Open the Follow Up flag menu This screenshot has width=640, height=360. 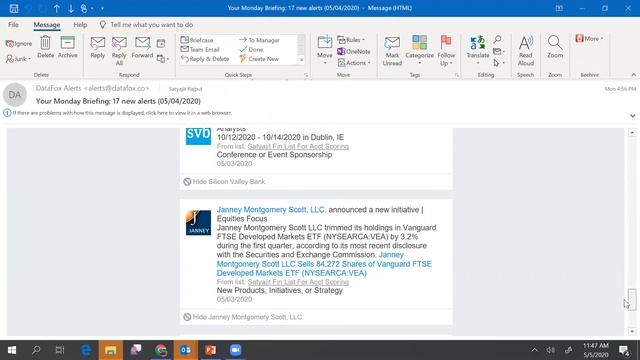(x=446, y=51)
